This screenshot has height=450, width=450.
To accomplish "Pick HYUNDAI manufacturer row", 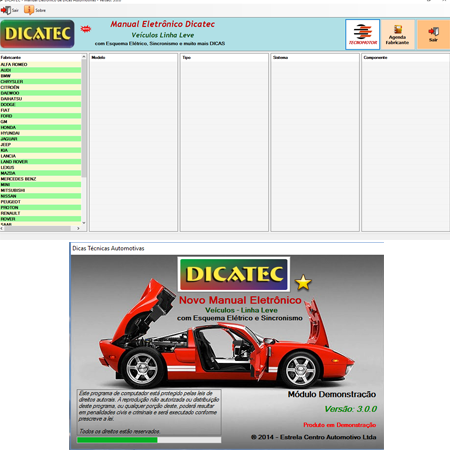I will [40, 133].
